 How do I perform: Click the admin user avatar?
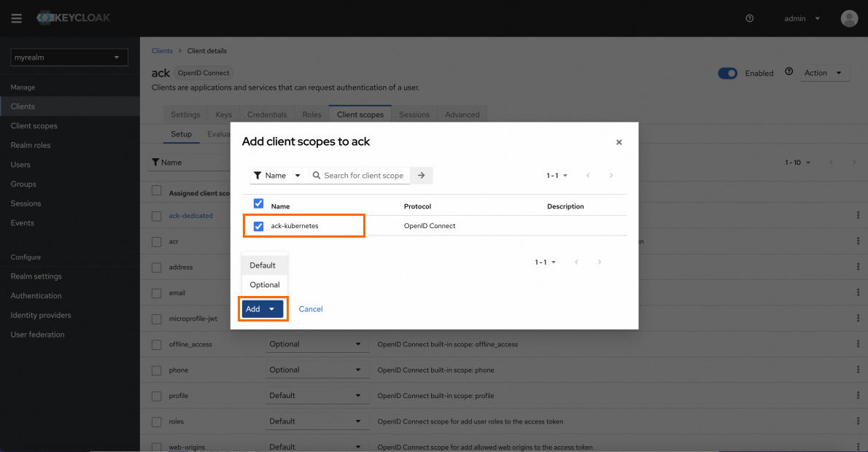click(x=849, y=18)
